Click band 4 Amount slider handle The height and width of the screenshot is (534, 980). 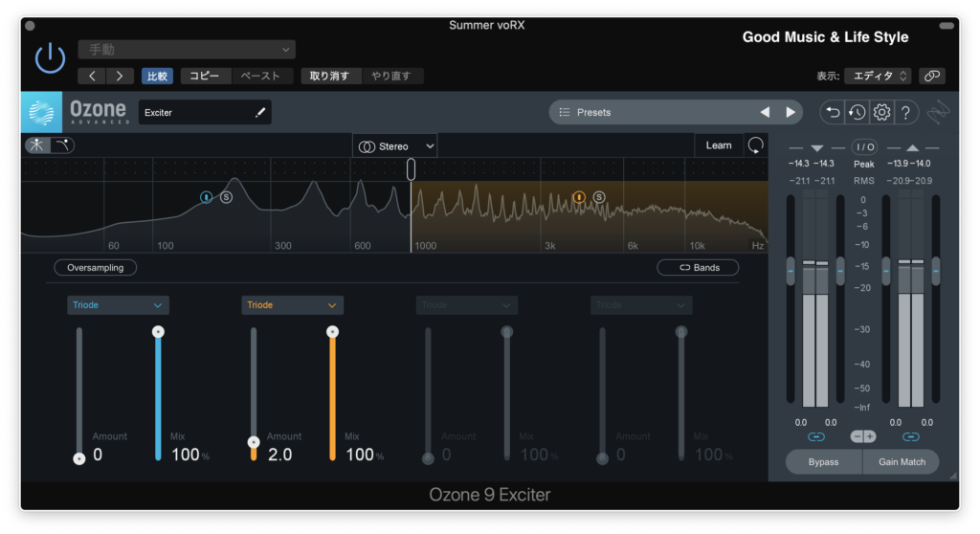(x=603, y=459)
